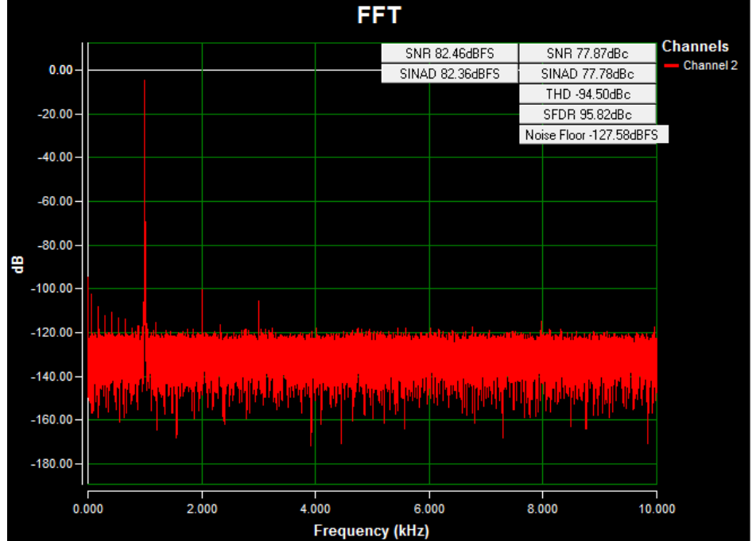Screen dimensions: 756x541
Task: Click the -180.00 dB axis tick label
Action: [52, 464]
